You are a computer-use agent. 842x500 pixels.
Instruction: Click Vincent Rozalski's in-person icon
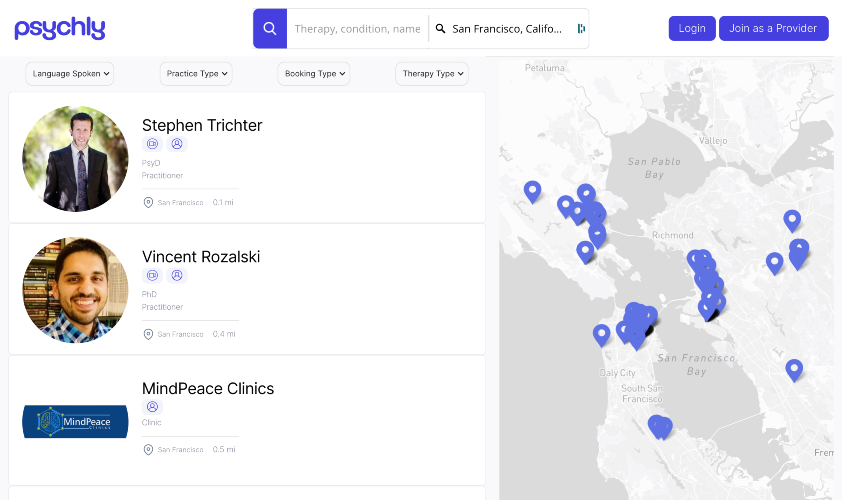(x=177, y=276)
